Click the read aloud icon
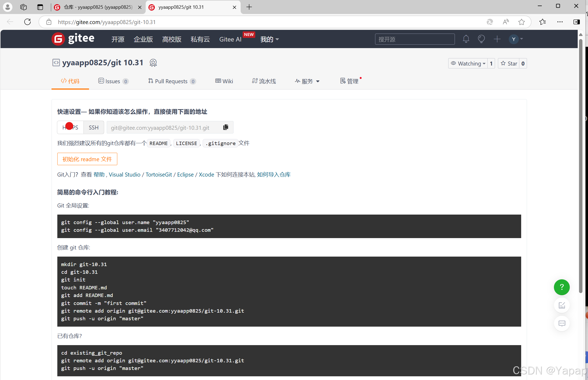588x380 pixels. click(x=506, y=22)
